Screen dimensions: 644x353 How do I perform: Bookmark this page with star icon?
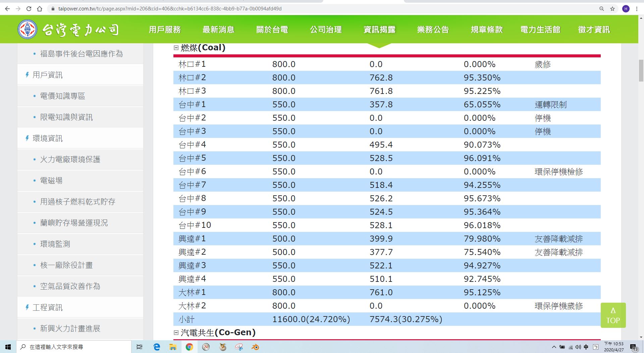(612, 9)
